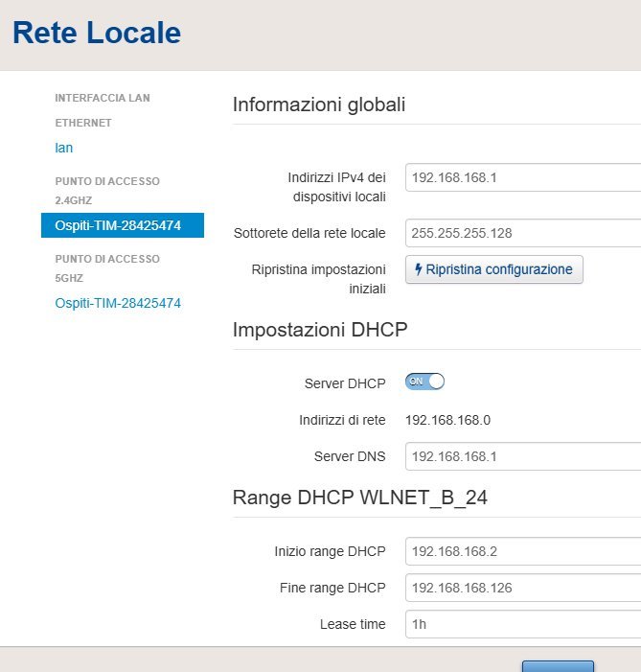Open the lan Ethernet interface page
This screenshot has height=672, width=641.
click(64, 148)
